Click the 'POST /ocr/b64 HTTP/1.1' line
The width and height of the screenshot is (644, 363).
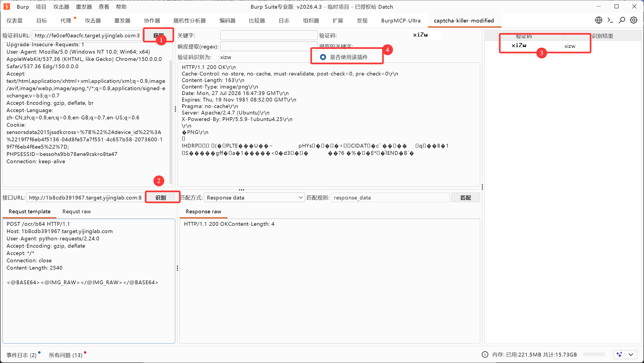tap(38, 224)
